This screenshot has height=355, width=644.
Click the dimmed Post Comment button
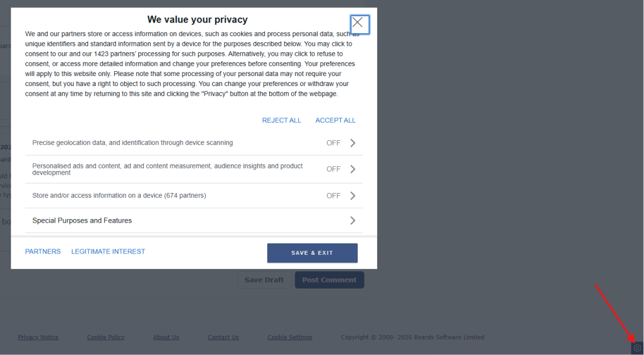click(x=329, y=280)
